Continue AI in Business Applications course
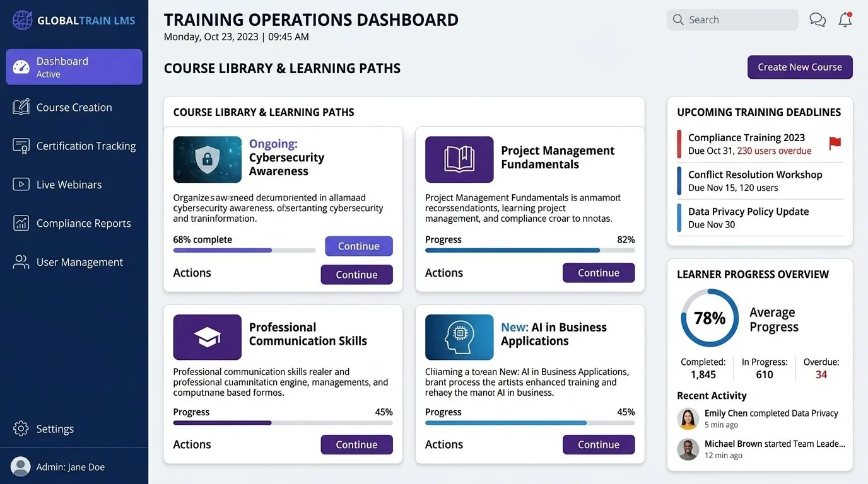 click(599, 444)
